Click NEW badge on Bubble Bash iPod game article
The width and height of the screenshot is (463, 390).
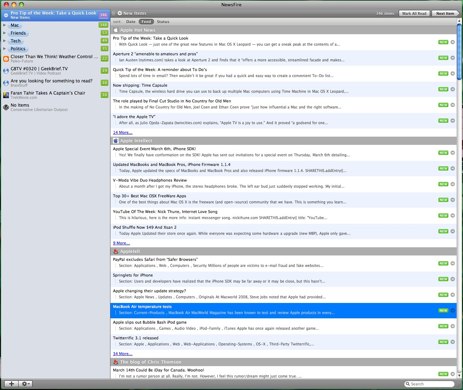click(443, 326)
